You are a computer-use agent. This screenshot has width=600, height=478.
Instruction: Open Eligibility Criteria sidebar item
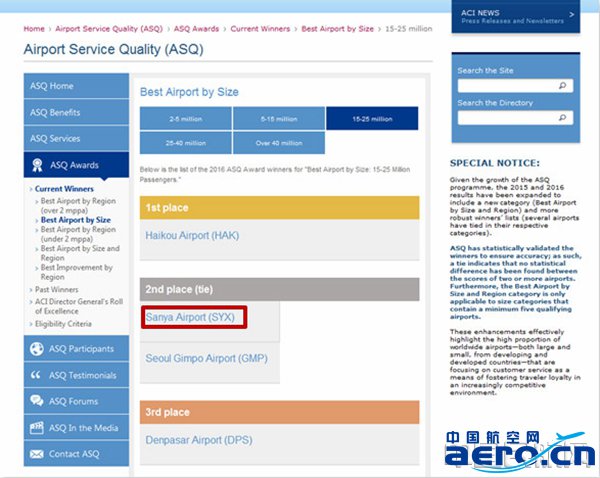pyautogui.click(x=63, y=324)
